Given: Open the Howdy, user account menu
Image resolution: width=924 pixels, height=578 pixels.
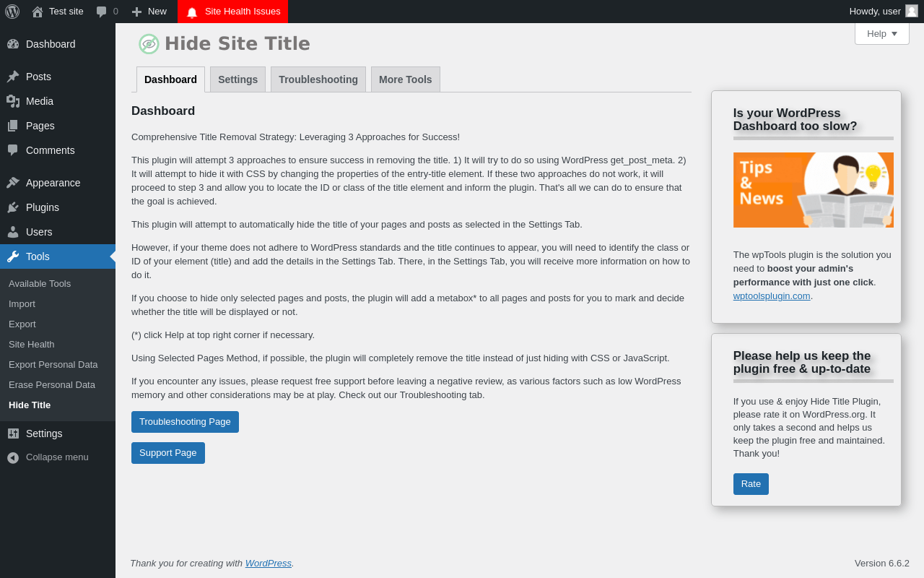Looking at the screenshot, I should pos(884,12).
